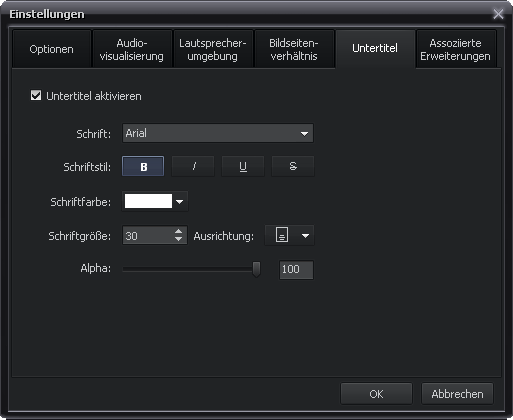Click the Abbrechen button
Screen dimensions: 513x420
pyautogui.click(x=457, y=394)
